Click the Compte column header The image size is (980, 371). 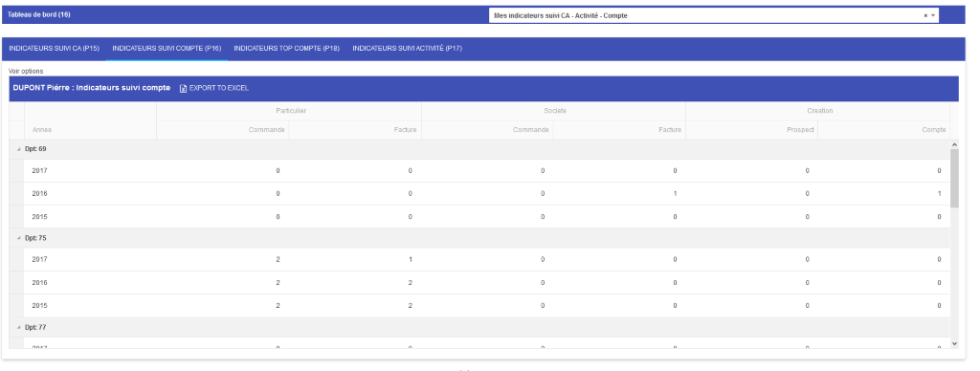pyautogui.click(x=934, y=130)
